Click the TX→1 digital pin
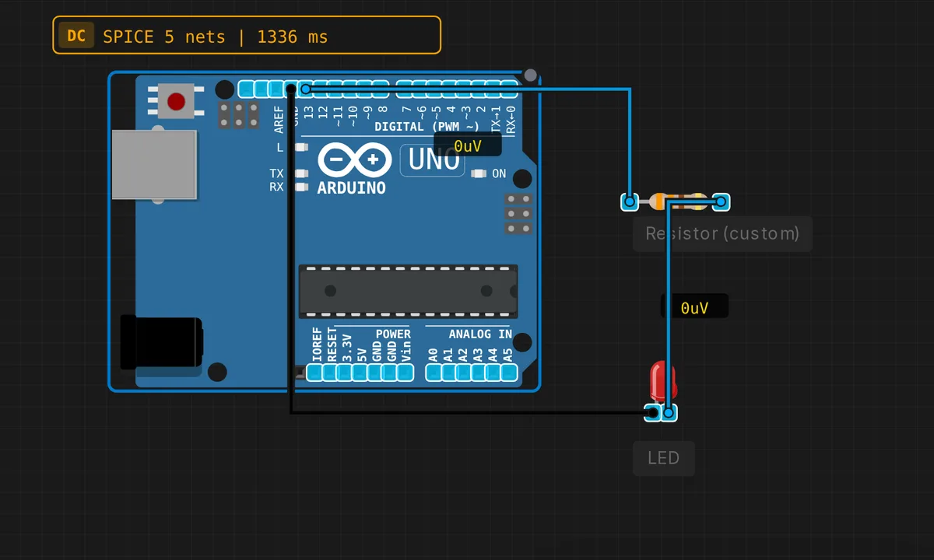This screenshot has height=560, width=934. click(493, 89)
